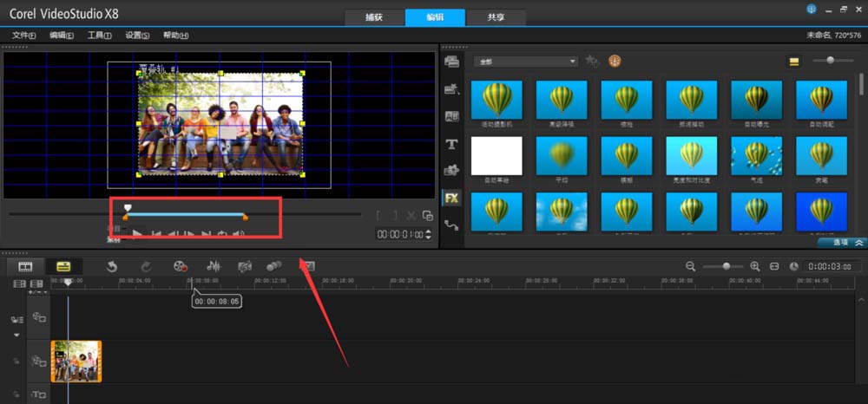Adjust the thumbnail size slider in library
The height and width of the screenshot is (404, 868).
(831, 61)
